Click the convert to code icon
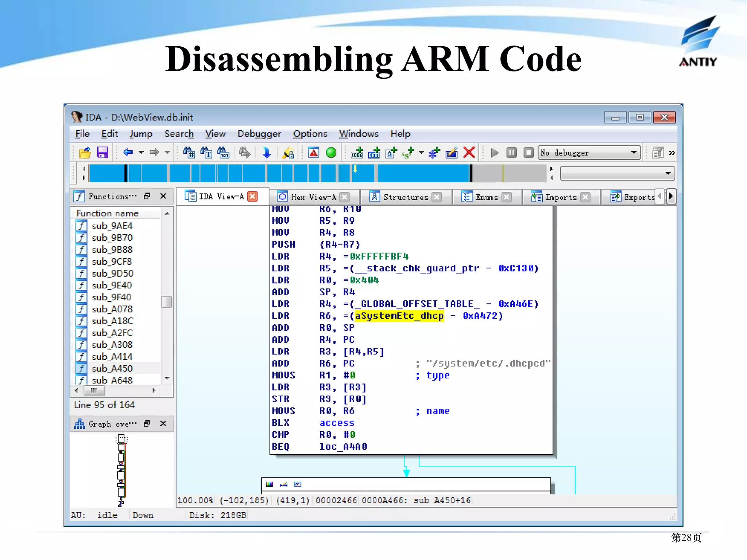 point(357,152)
